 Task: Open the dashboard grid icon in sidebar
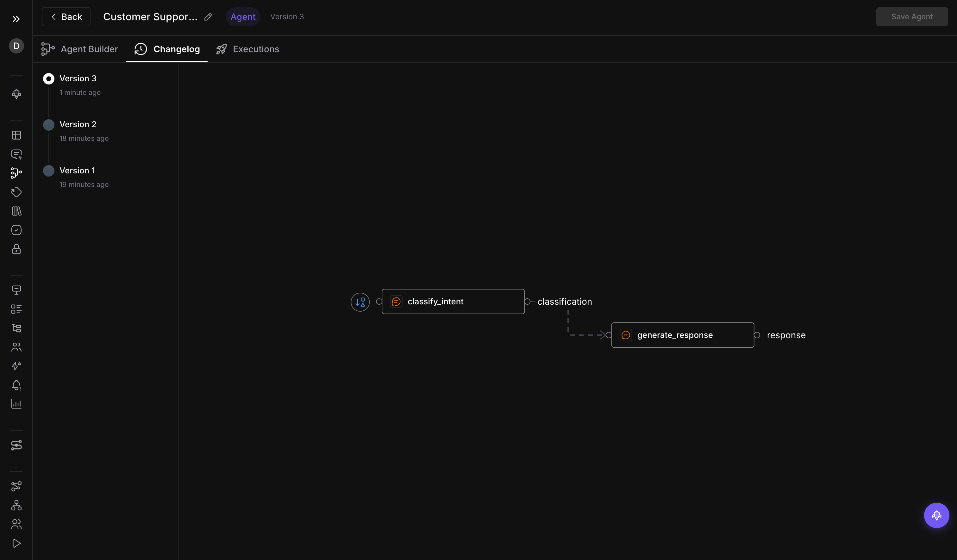coord(16,135)
